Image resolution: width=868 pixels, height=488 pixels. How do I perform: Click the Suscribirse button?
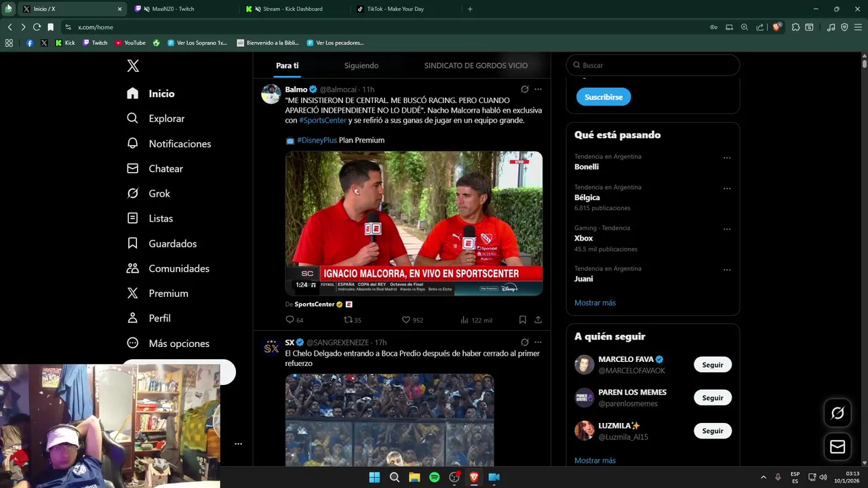pos(604,97)
